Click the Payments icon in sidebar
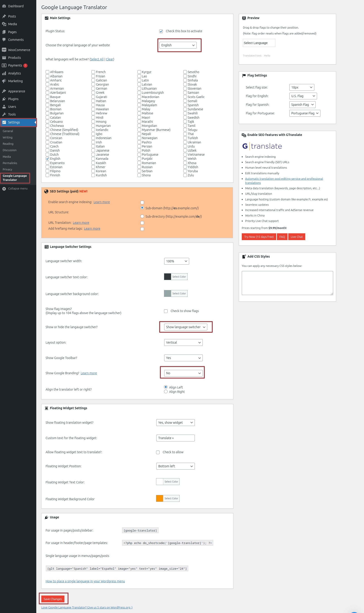The image size is (364, 613). tap(4, 65)
